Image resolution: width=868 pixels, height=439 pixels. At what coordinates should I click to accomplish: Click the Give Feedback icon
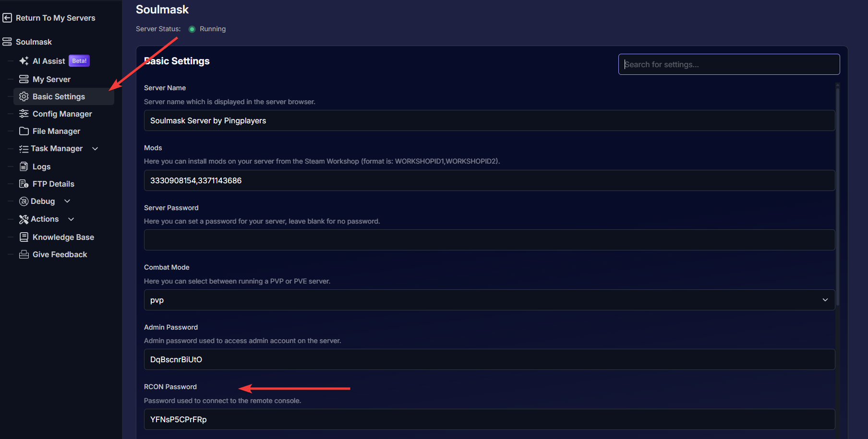click(24, 254)
